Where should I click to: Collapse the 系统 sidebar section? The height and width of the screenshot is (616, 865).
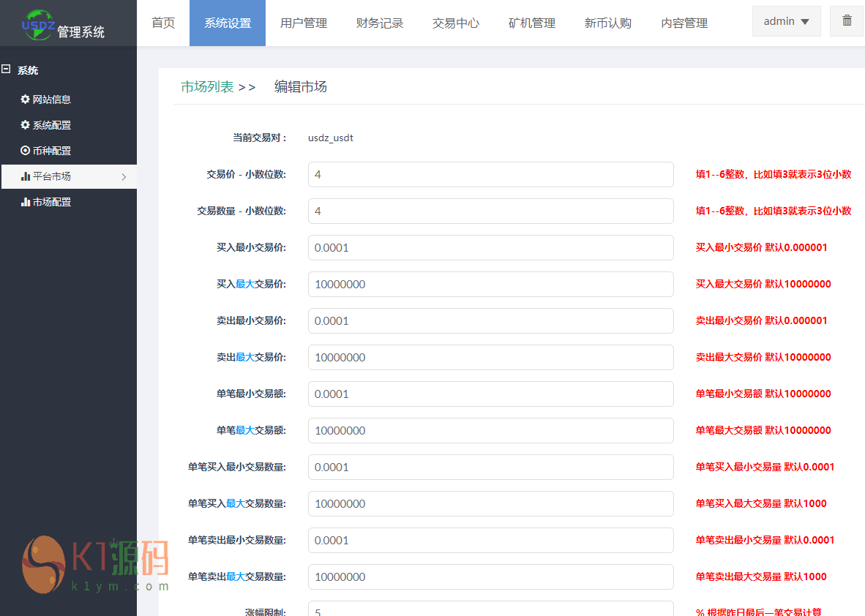point(7,70)
